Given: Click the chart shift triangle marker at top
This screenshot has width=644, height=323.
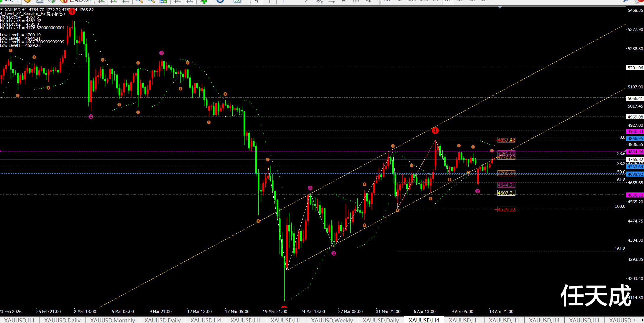Looking at the screenshot, I should pyautogui.click(x=500, y=8).
